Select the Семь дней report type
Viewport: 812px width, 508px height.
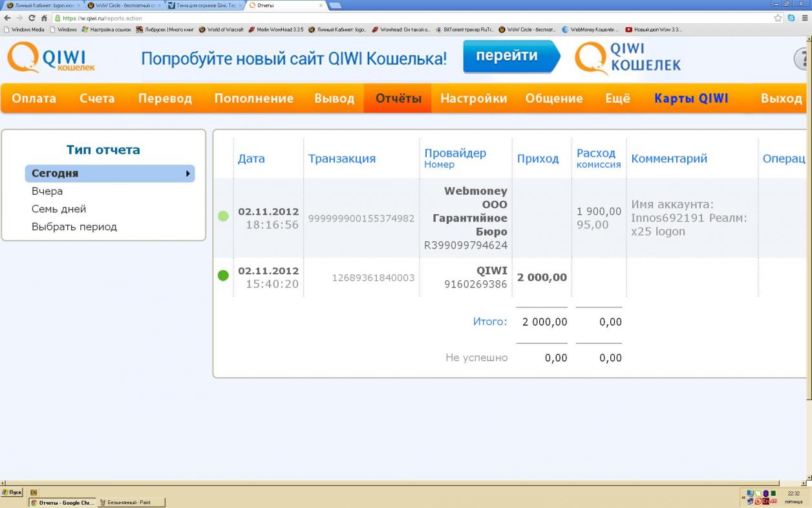59,209
